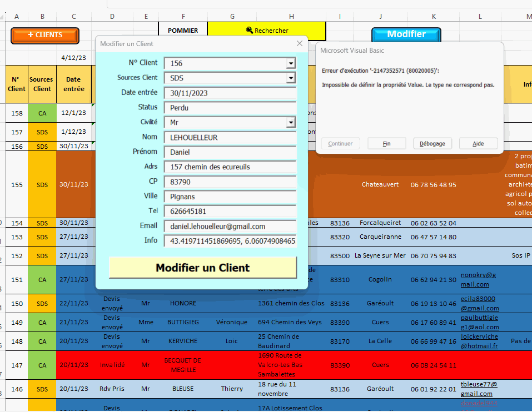This screenshot has height=412, width=532.
Task: Open the nonokry@gmail.com email link
Action: pos(478,279)
